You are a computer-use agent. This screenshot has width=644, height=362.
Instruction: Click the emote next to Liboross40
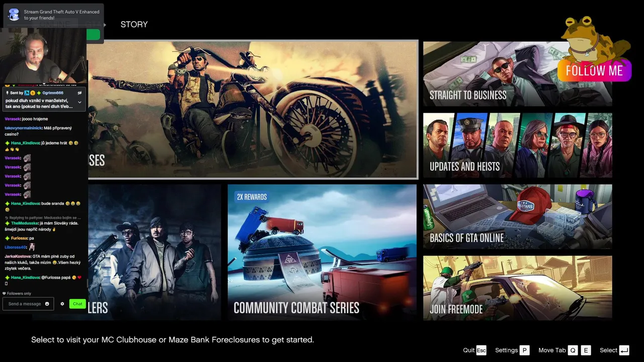tap(32, 247)
